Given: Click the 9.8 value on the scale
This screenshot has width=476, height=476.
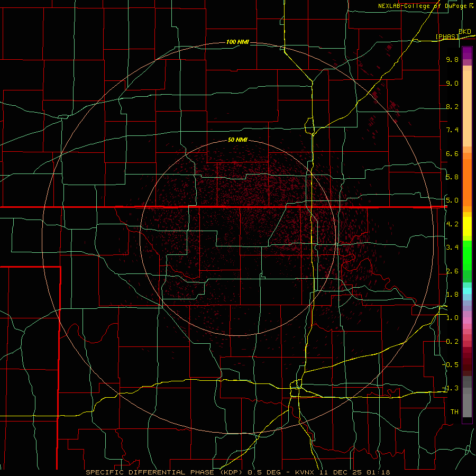Looking at the screenshot, I should [x=452, y=59].
